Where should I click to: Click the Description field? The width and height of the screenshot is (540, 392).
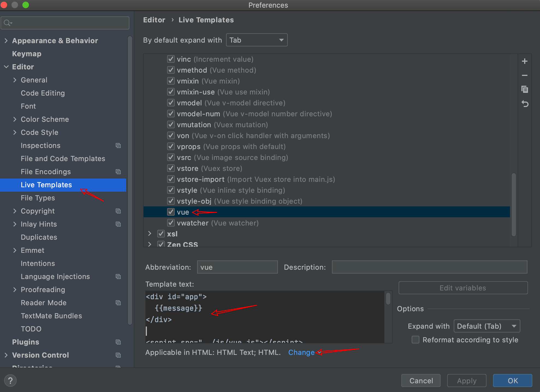point(429,267)
